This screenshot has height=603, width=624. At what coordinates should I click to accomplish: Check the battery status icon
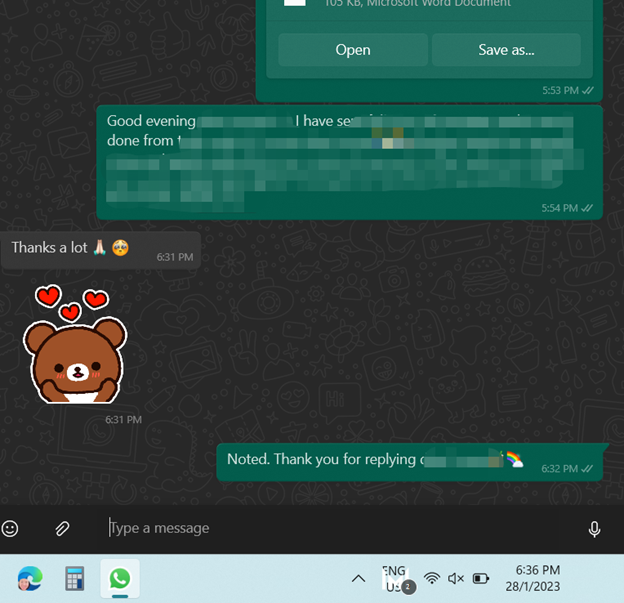tap(481, 579)
